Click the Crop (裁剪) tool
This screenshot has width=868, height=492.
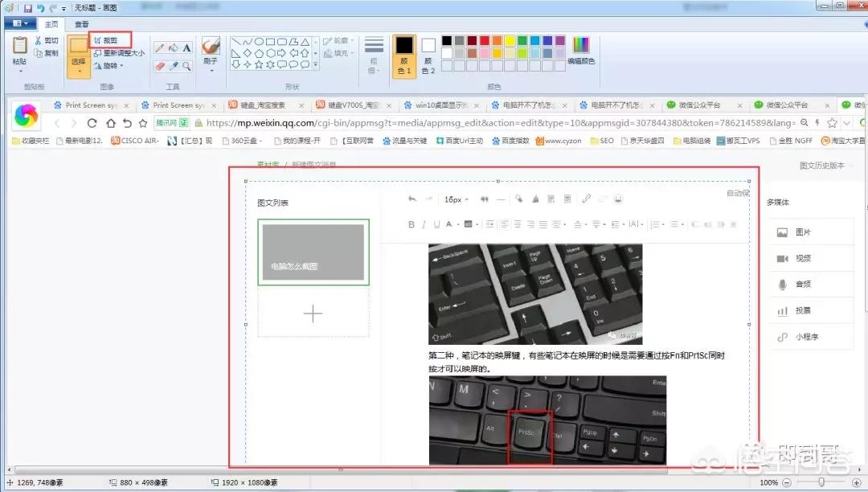[x=109, y=40]
